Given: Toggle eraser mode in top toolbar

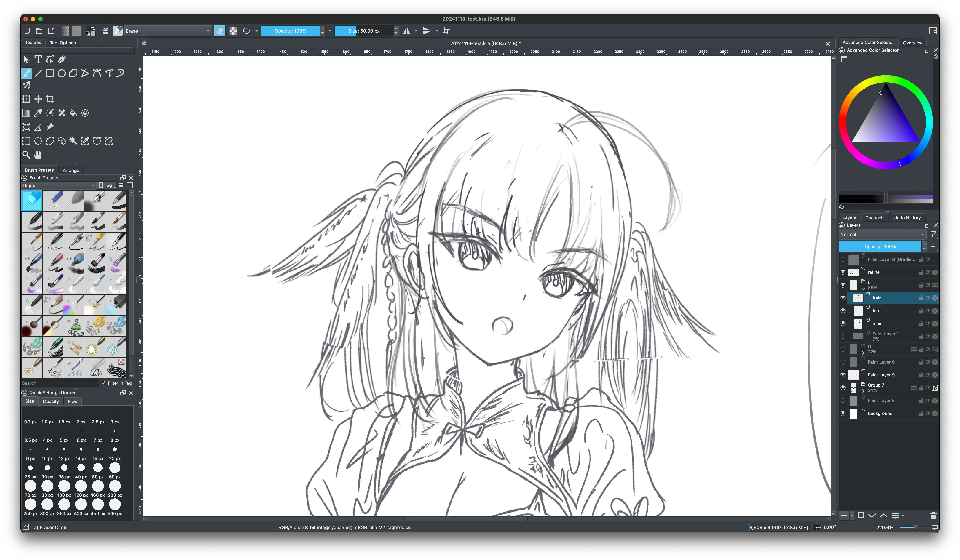Looking at the screenshot, I should 220,31.
